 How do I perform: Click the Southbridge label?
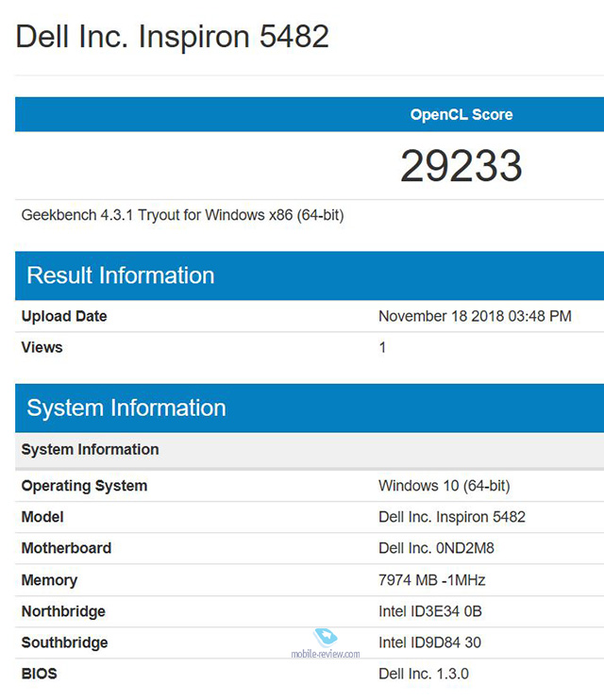(x=65, y=642)
